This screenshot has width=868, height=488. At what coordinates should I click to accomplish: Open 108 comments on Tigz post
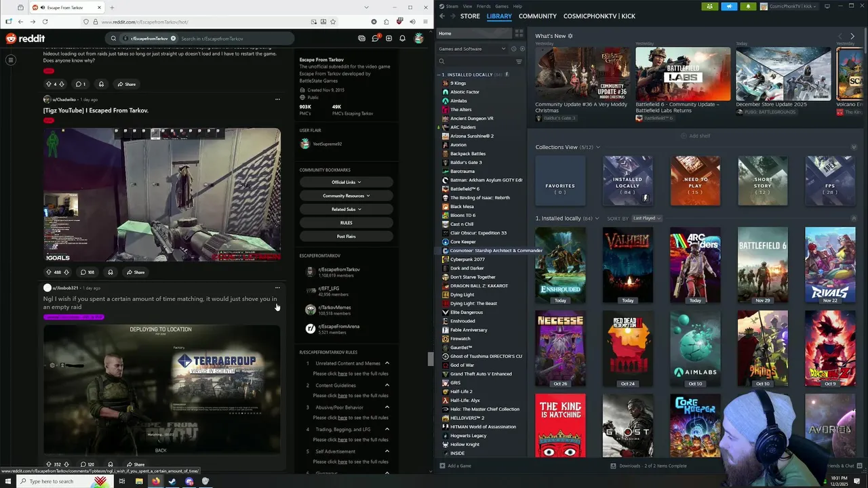[87, 272]
